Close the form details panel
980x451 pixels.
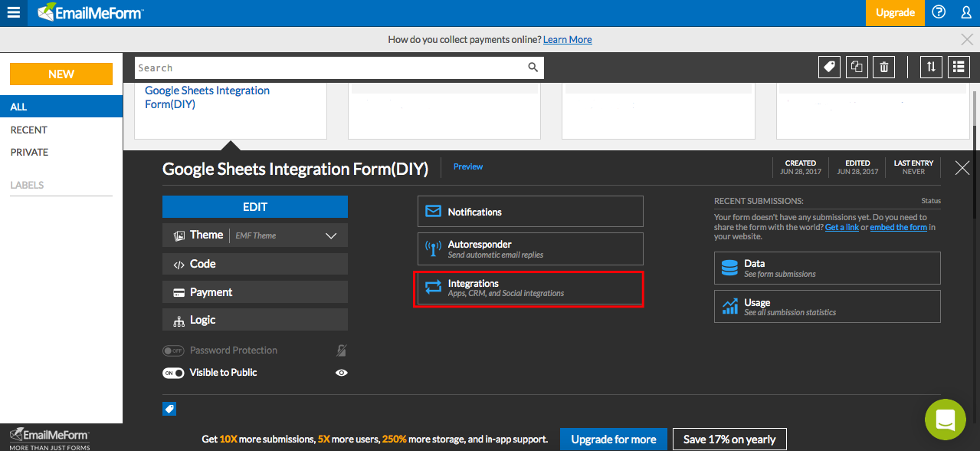(x=962, y=168)
